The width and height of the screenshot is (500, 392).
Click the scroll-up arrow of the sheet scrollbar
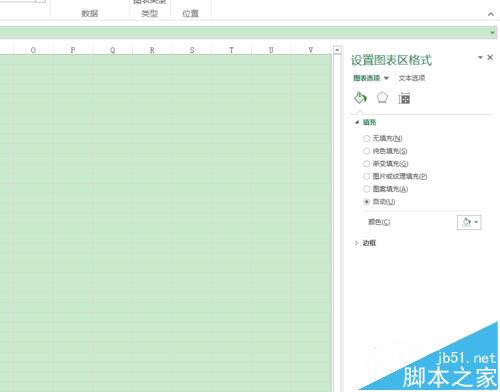click(337, 50)
